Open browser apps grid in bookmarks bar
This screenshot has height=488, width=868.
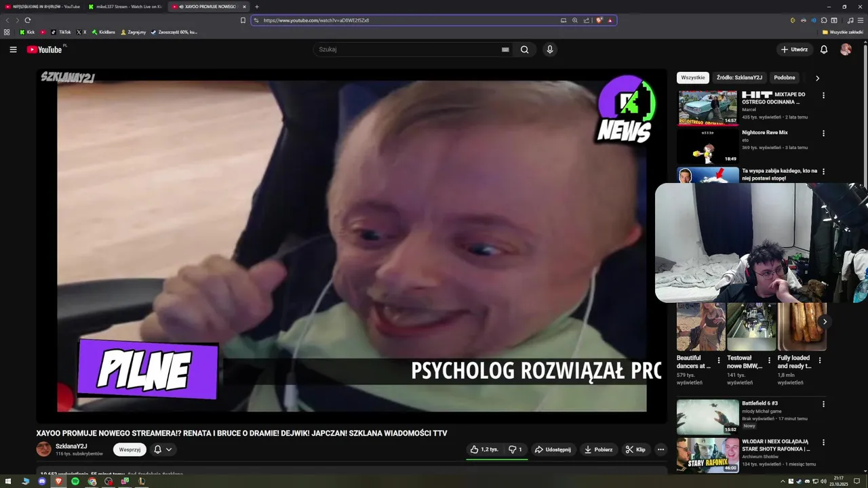click(7, 32)
